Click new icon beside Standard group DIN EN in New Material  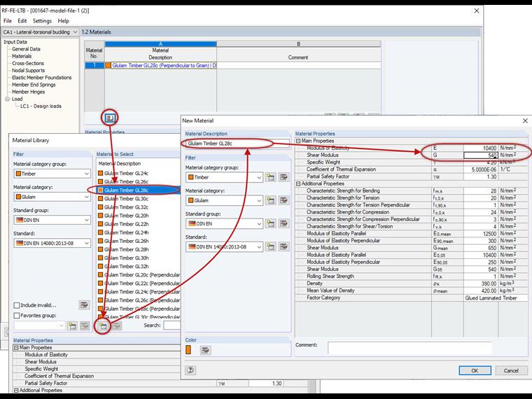coord(270,223)
